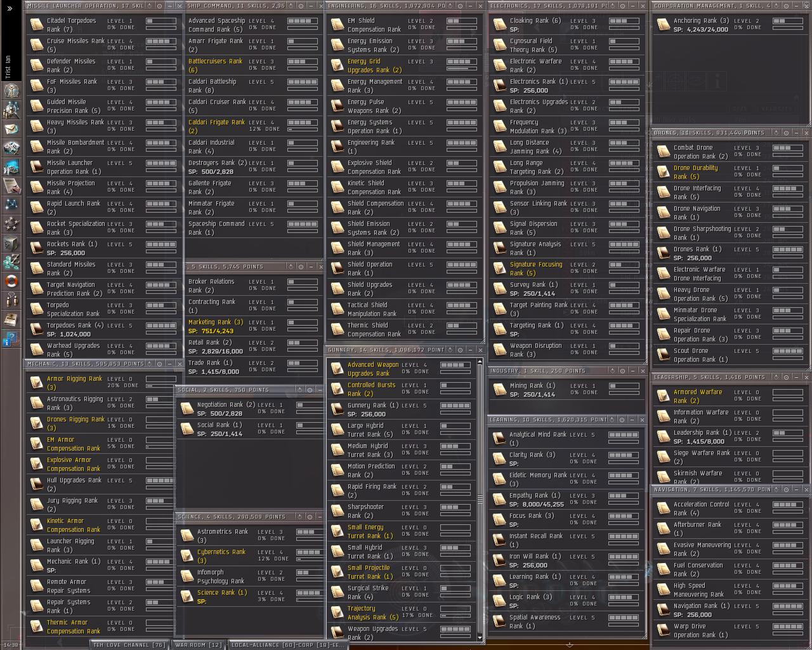Click the Mining Rank (1) skill book icon
The image size is (812, 650).
pyautogui.click(x=501, y=390)
